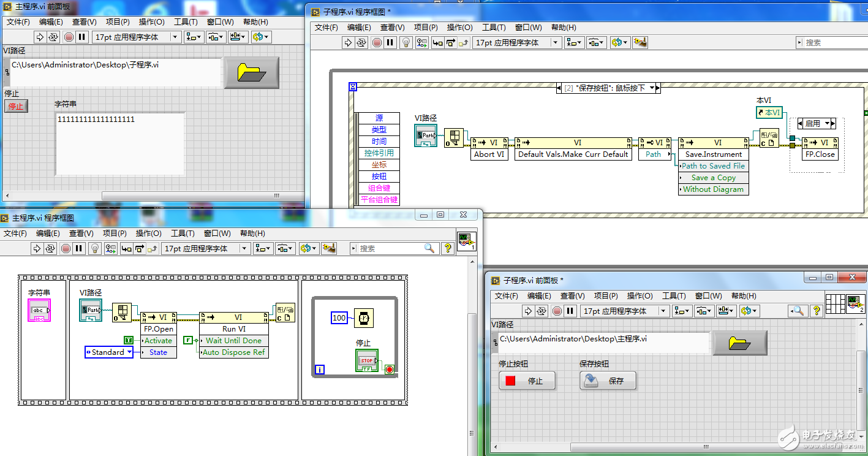Click search field in 子程序.vi block diagram toolbar
The width and height of the screenshot is (868, 456).
click(830, 42)
